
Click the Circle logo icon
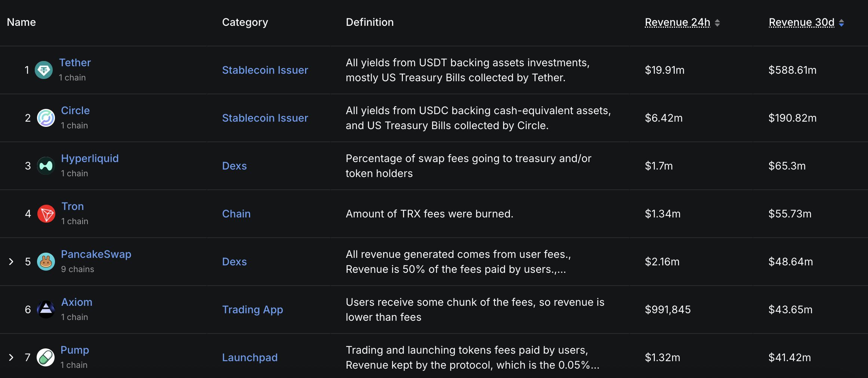tap(46, 118)
